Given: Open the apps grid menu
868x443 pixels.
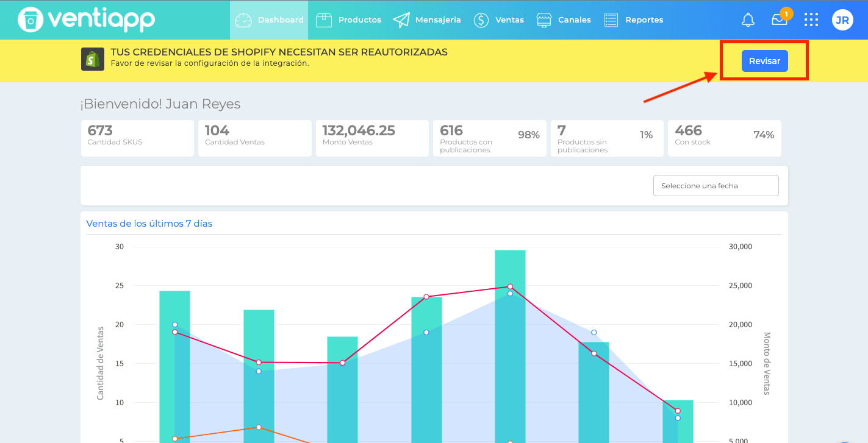Looking at the screenshot, I should (x=811, y=20).
